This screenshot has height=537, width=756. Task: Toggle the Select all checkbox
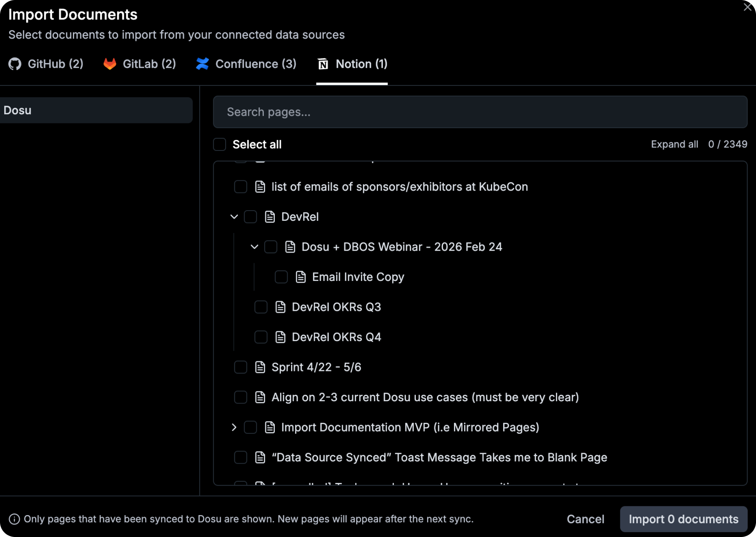pos(219,144)
